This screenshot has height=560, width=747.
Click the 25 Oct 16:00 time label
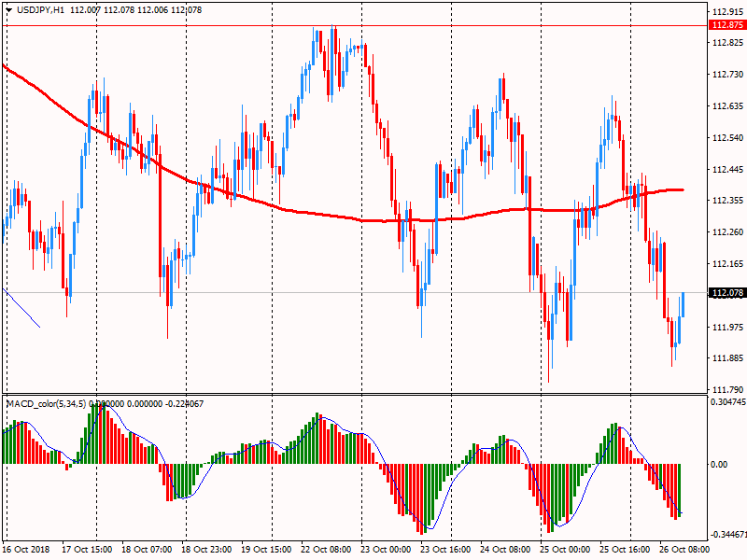(625, 550)
